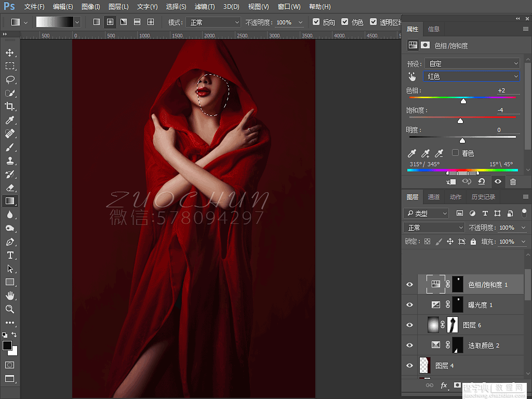532x399 pixels.
Task: Choose the angle gradient style
Action: point(124,22)
